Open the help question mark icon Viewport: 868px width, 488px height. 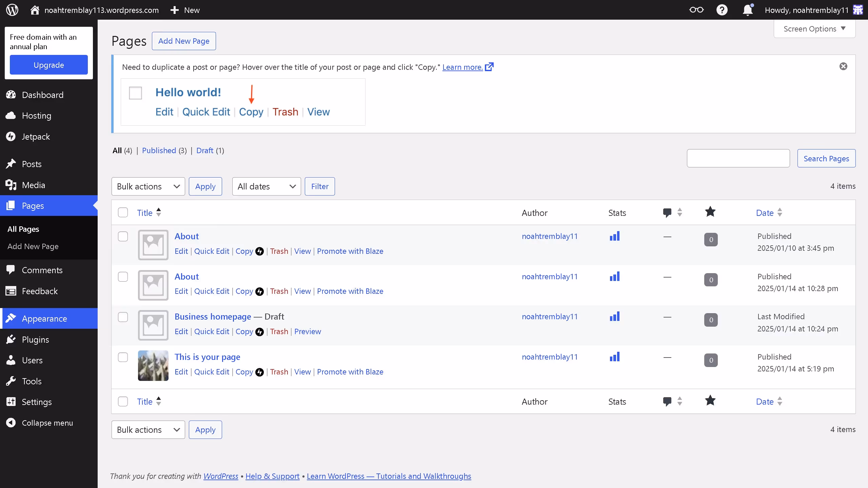722,10
